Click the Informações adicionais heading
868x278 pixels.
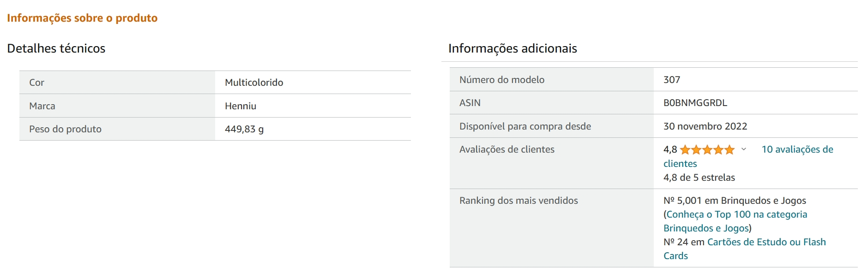click(x=512, y=48)
